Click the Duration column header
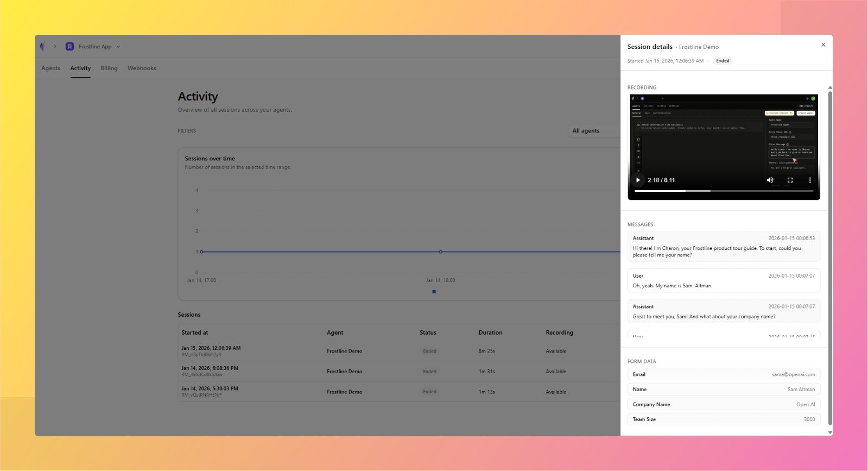Screen dimensions: 868x471 point(490,332)
